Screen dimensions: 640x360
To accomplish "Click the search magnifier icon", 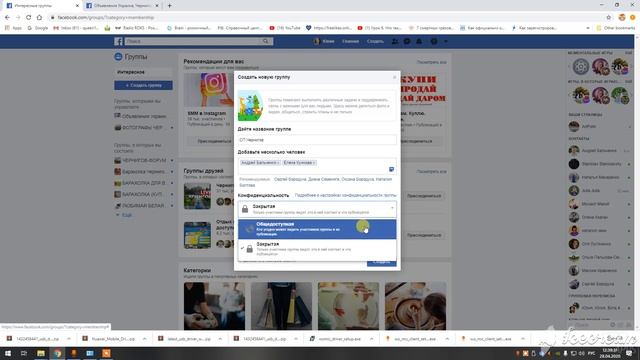I will [266, 41].
